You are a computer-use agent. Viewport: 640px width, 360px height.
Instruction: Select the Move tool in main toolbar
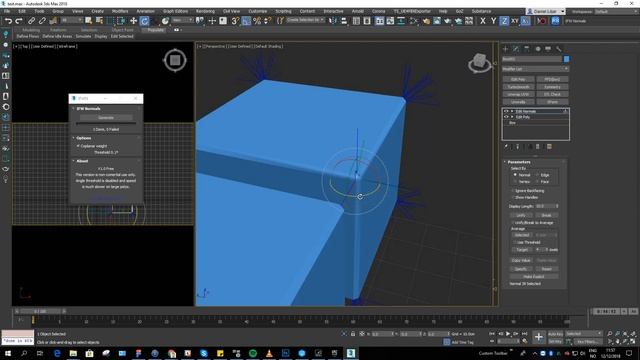pos(133,21)
